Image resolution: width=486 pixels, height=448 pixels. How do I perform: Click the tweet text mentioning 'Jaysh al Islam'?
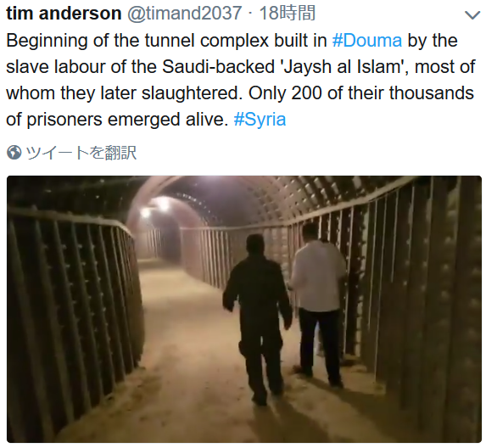(x=344, y=67)
